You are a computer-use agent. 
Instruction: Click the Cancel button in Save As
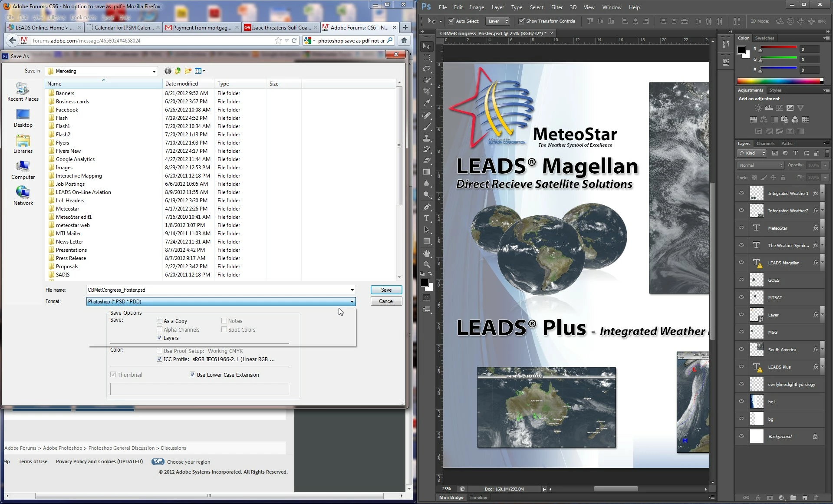pyautogui.click(x=386, y=301)
